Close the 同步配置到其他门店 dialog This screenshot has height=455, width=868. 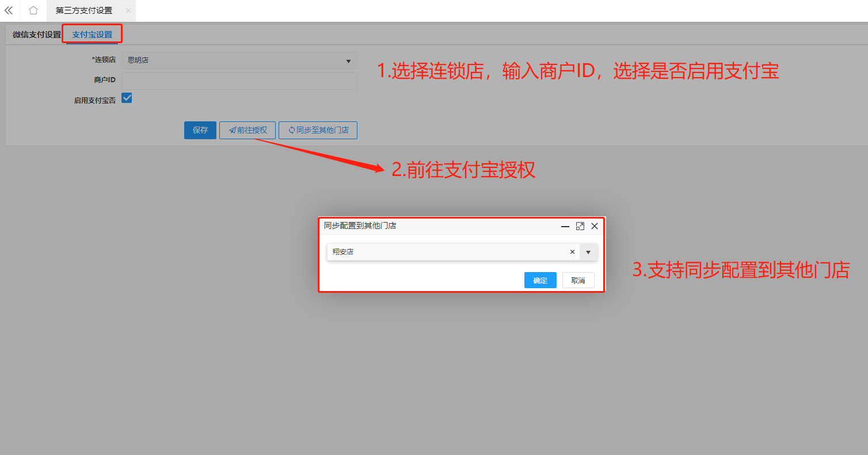(595, 227)
